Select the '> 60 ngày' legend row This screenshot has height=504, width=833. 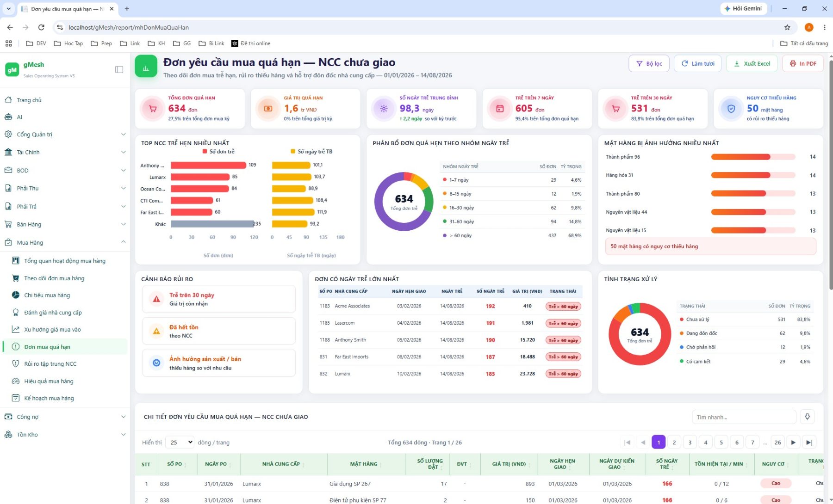coord(512,235)
